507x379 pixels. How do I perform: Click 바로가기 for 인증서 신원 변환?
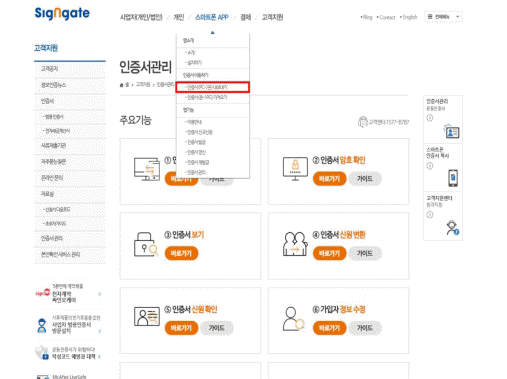(x=329, y=254)
